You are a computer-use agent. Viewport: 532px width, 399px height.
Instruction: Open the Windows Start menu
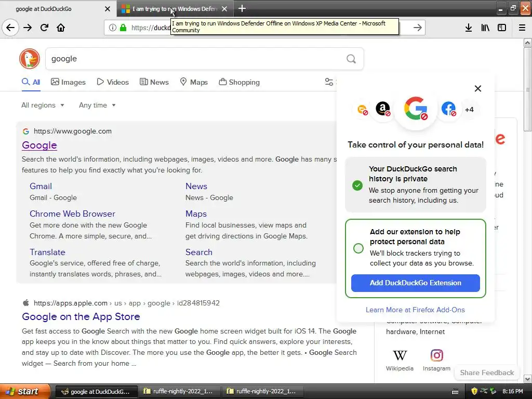point(25,391)
